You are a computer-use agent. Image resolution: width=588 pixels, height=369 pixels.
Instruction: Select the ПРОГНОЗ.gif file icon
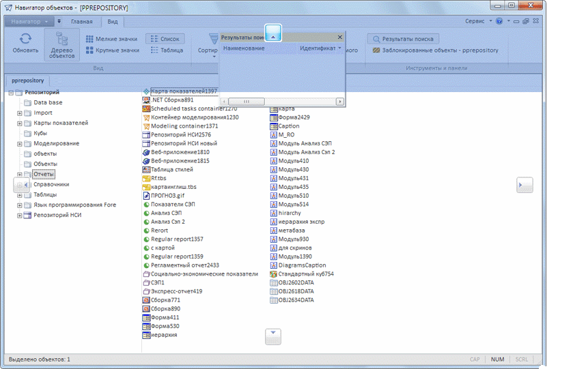click(146, 196)
